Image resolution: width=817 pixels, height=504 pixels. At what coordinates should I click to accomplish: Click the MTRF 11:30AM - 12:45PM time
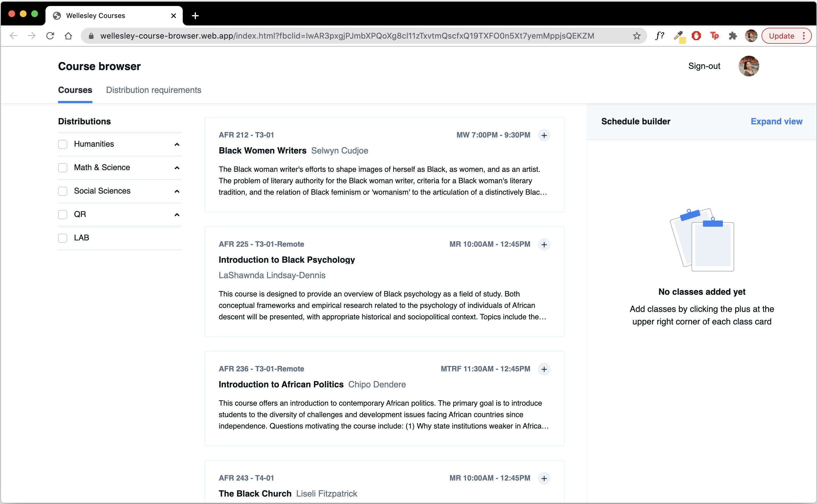(485, 369)
